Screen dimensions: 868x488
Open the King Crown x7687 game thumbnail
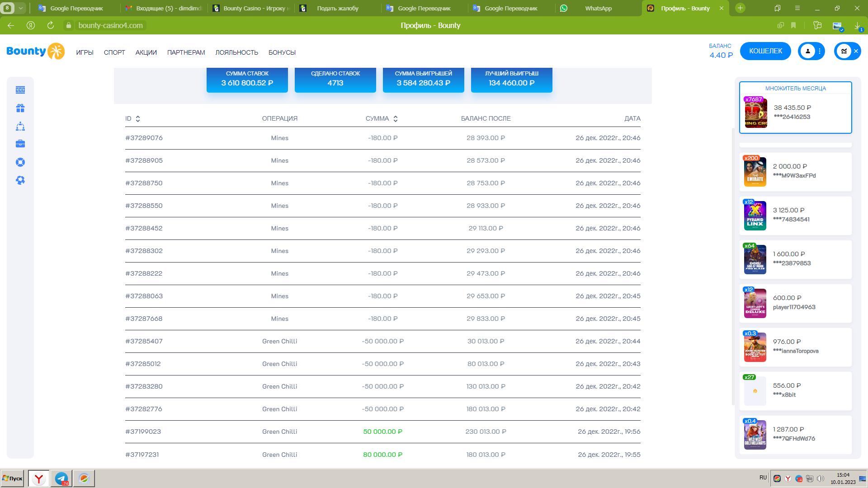(x=756, y=113)
